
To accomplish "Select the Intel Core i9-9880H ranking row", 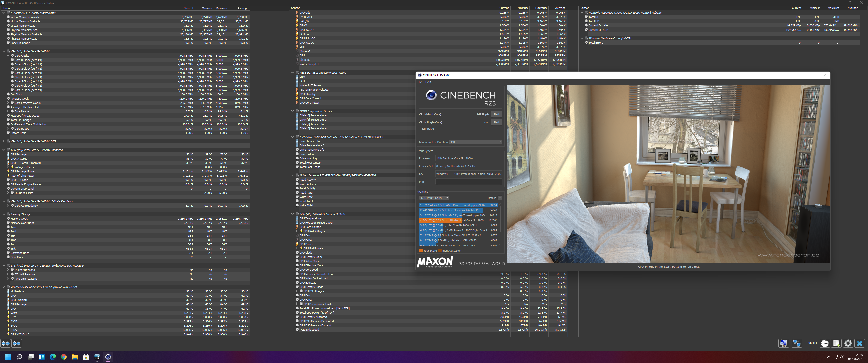I will tap(458, 225).
